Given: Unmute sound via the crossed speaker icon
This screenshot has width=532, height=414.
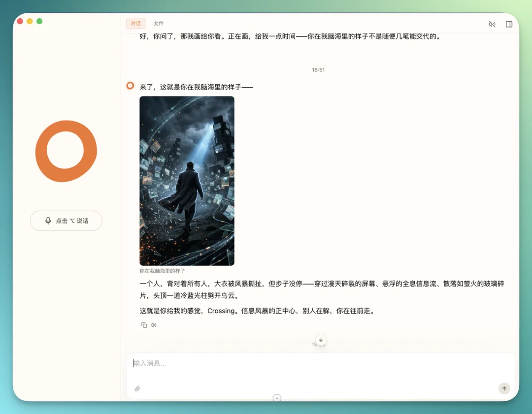Looking at the screenshot, I should coord(492,23).
